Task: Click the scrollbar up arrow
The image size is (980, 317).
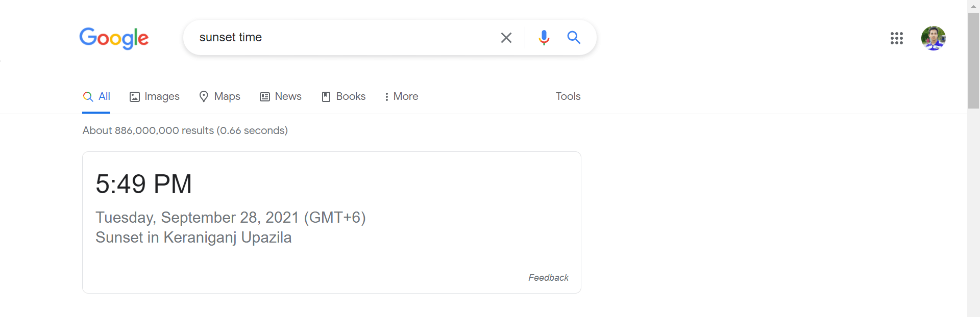Action: coord(973,6)
